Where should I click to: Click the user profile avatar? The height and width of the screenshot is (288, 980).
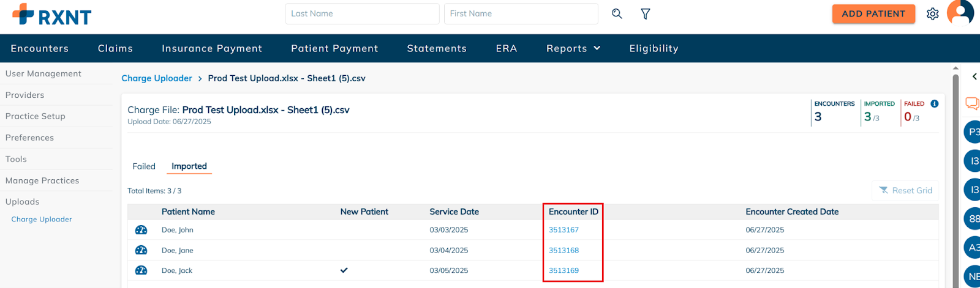pyautogui.click(x=960, y=12)
